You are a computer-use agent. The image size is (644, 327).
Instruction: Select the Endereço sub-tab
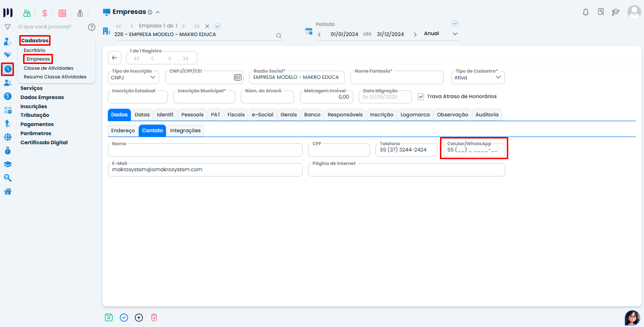pyautogui.click(x=123, y=130)
